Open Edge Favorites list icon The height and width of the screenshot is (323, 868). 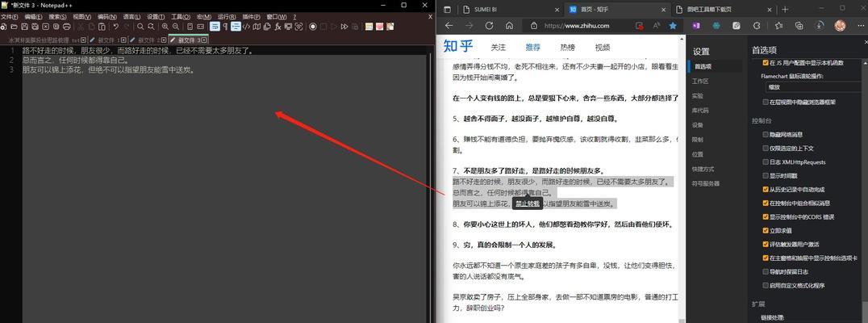point(779,26)
